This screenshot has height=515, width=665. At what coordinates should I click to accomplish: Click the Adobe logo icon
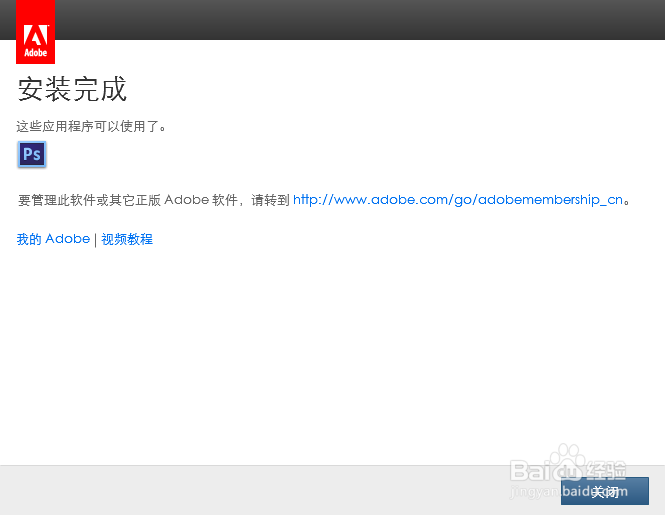[x=35, y=32]
